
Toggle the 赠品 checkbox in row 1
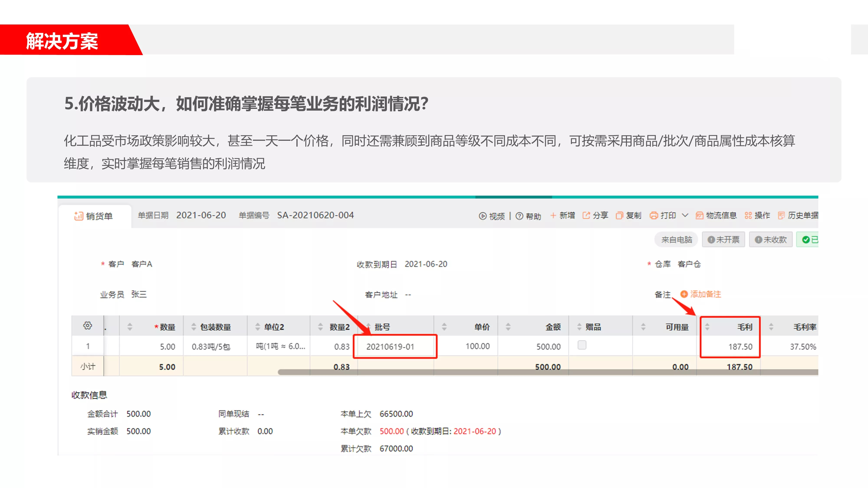tap(582, 345)
